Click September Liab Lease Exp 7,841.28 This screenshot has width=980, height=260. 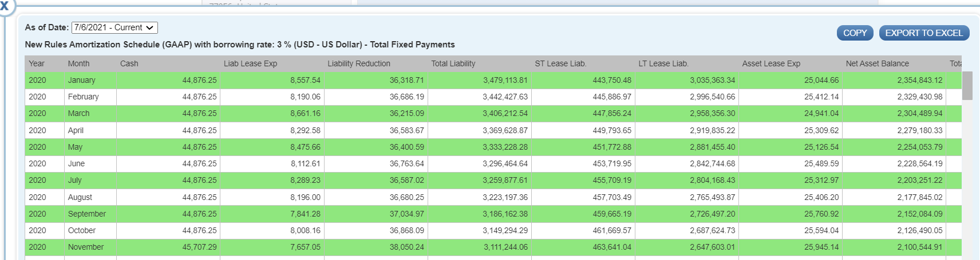[x=306, y=214]
